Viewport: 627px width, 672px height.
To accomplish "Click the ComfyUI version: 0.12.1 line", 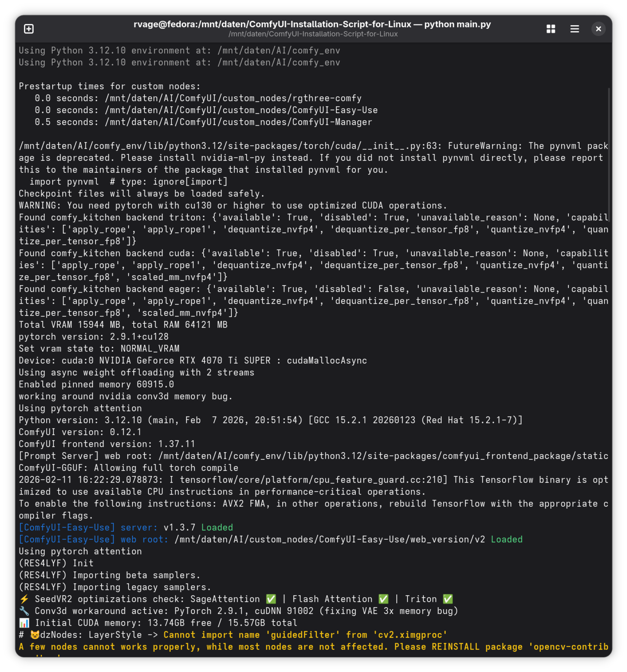I will coord(80,432).
